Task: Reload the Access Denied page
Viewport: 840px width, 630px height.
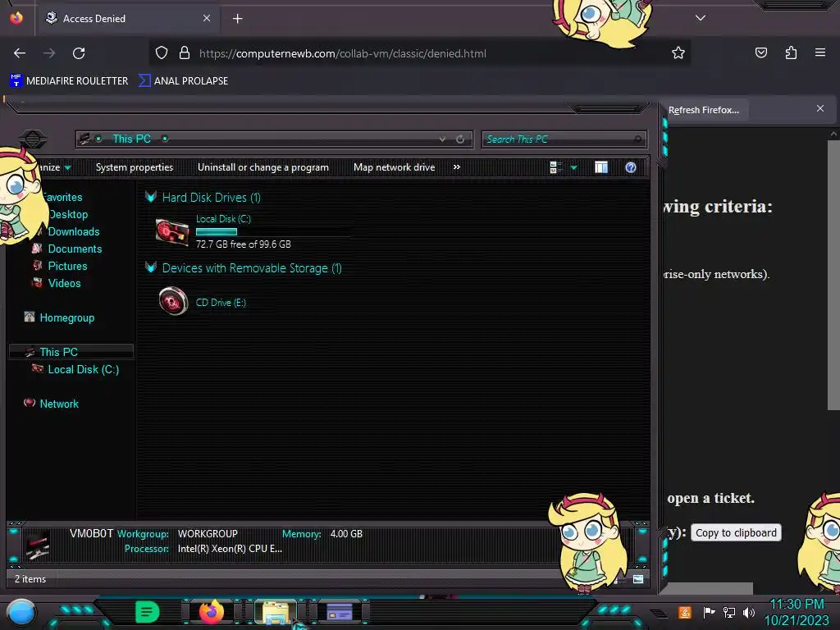Action: click(79, 53)
